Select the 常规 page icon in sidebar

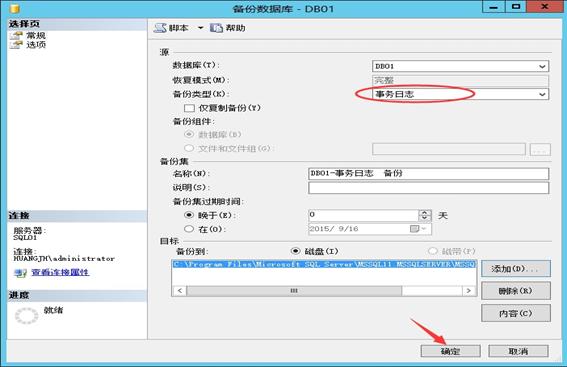pyautogui.click(x=16, y=35)
